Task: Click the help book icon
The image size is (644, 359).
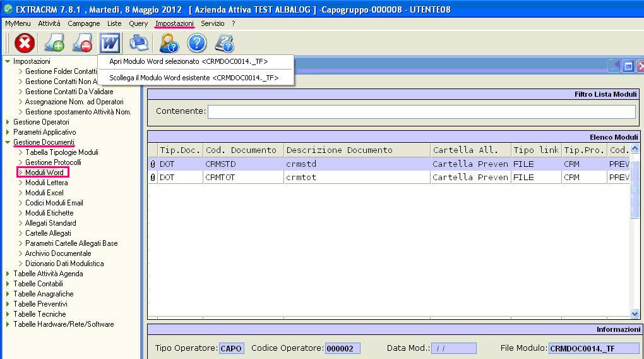Action: tap(225, 43)
